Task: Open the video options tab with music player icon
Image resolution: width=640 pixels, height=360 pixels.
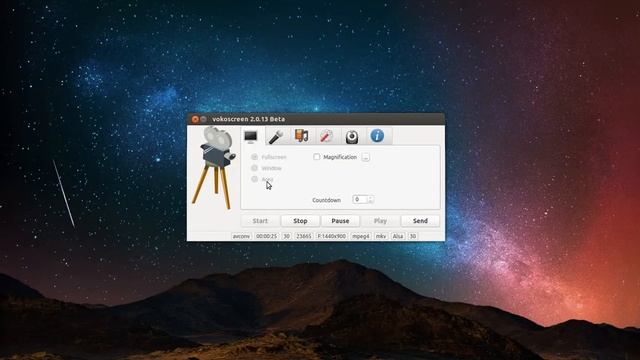Action: pos(301,136)
